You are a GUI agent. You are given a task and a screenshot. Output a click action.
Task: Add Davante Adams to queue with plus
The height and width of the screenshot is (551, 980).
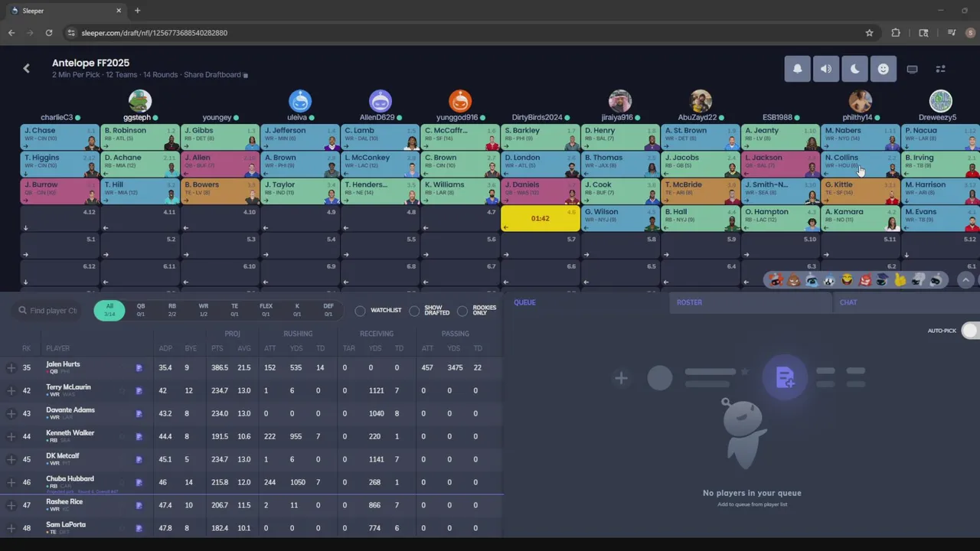(x=11, y=414)
